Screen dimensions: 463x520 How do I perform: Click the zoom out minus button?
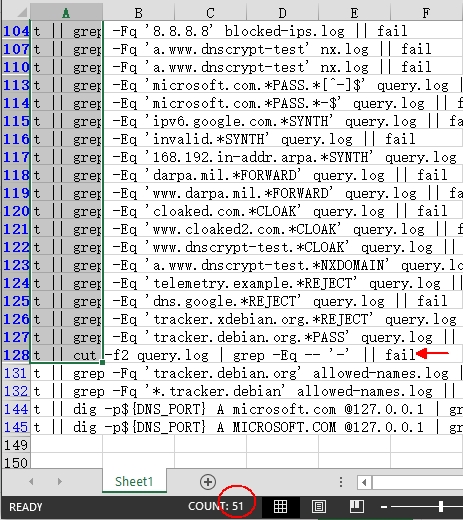384,507
